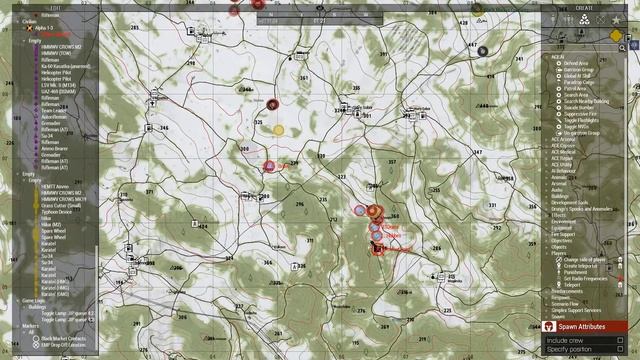
Task: Select the Modules create tab icon
Action: pyautogui.click(x=584, y=19)
